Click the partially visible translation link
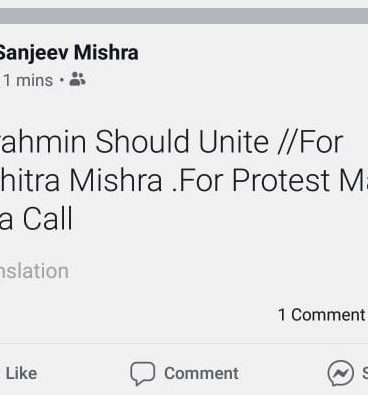 coord(34,271)
